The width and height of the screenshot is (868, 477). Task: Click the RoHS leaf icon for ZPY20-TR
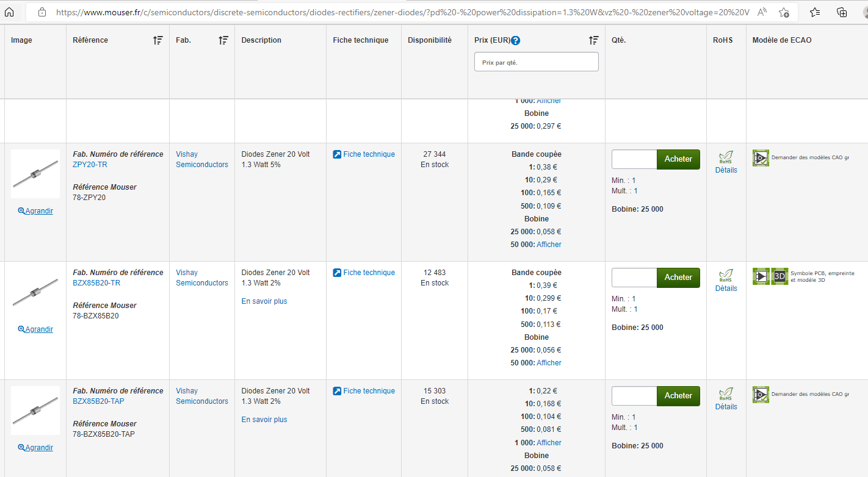726,157
